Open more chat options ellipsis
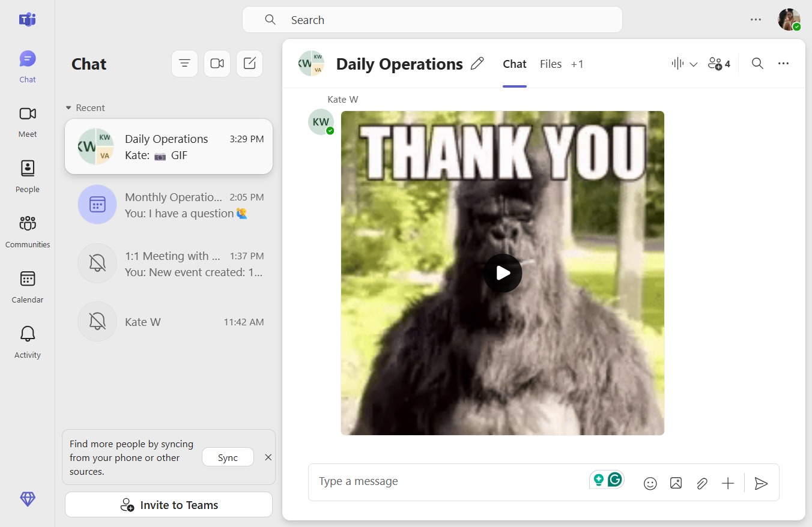Screen dimensions: 812x527 click(783, 64)
